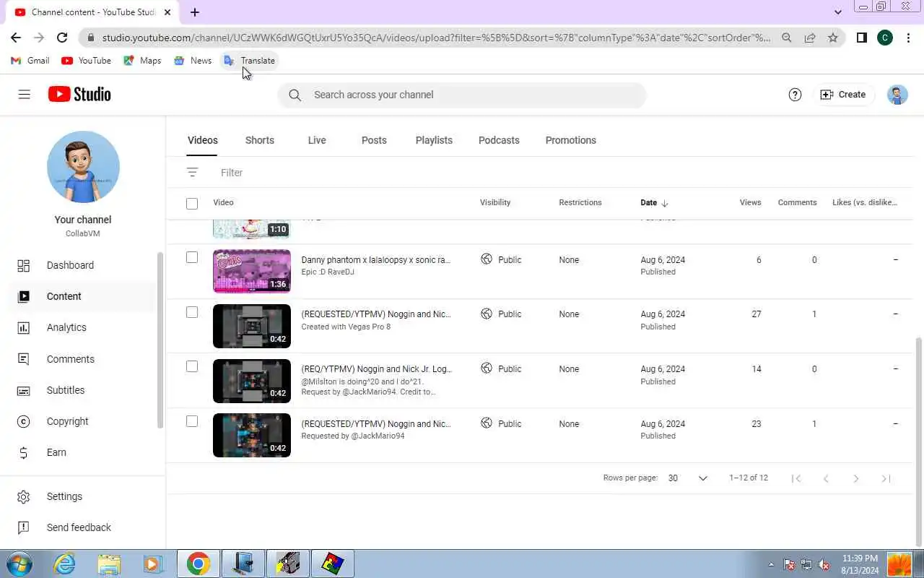Screen dimensions: 924x578
Task: Open a new browser tab
Action: (195, 12)
